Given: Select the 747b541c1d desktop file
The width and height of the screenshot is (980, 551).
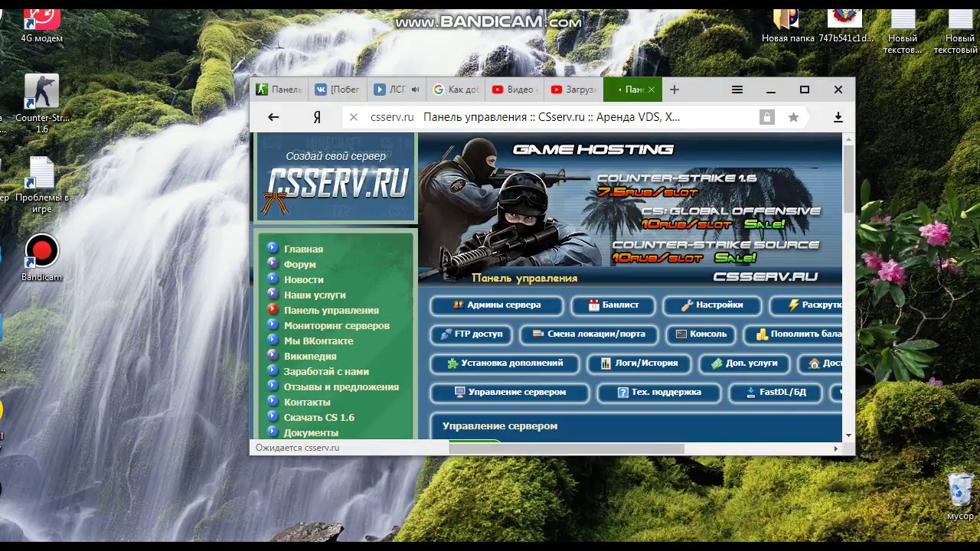Looking at the screenshot, I should pyautogui.click(x=845, y=25).
